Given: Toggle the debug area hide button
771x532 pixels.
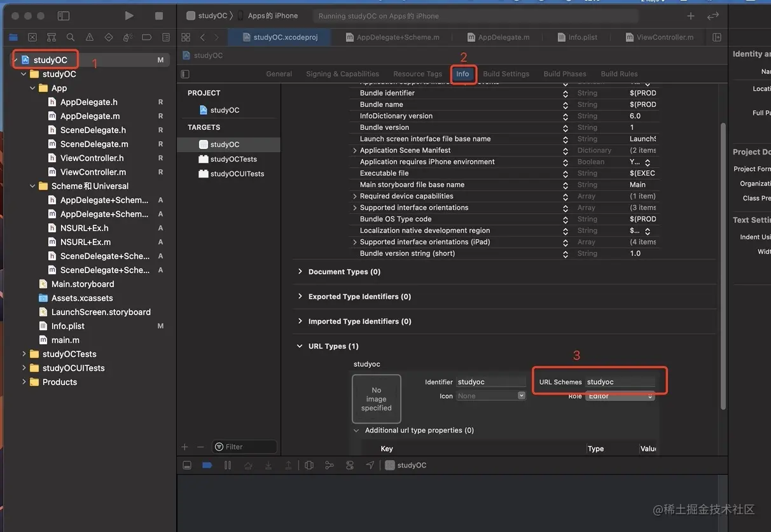Looking at the screenshot, I should click(187, 465).
